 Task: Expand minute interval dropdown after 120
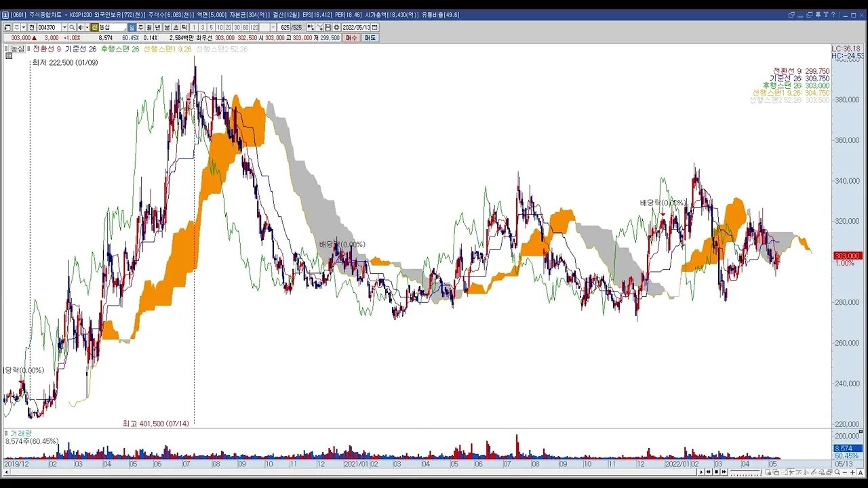click(x=273, y=28)
